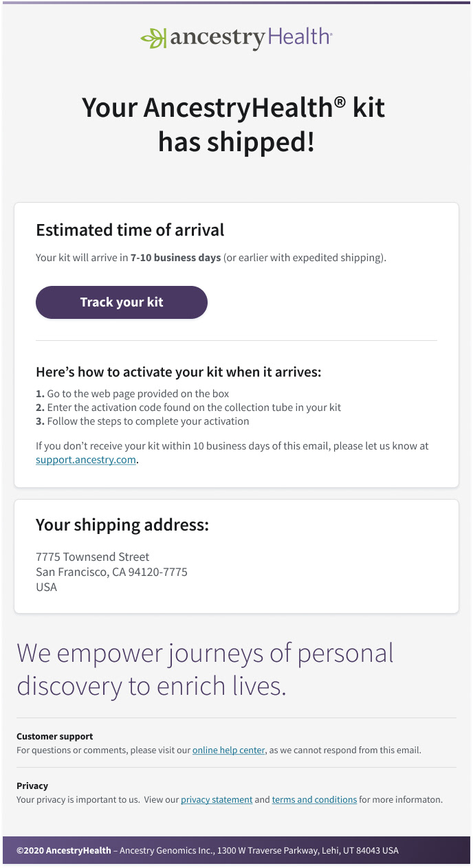
Task: Visit the online help center link
Action: (x=228, y=750)
